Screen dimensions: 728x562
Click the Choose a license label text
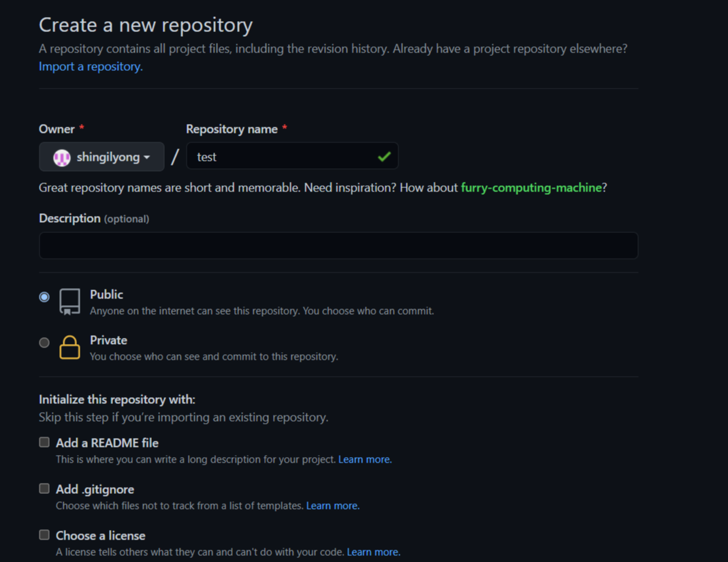coord(101,536)
